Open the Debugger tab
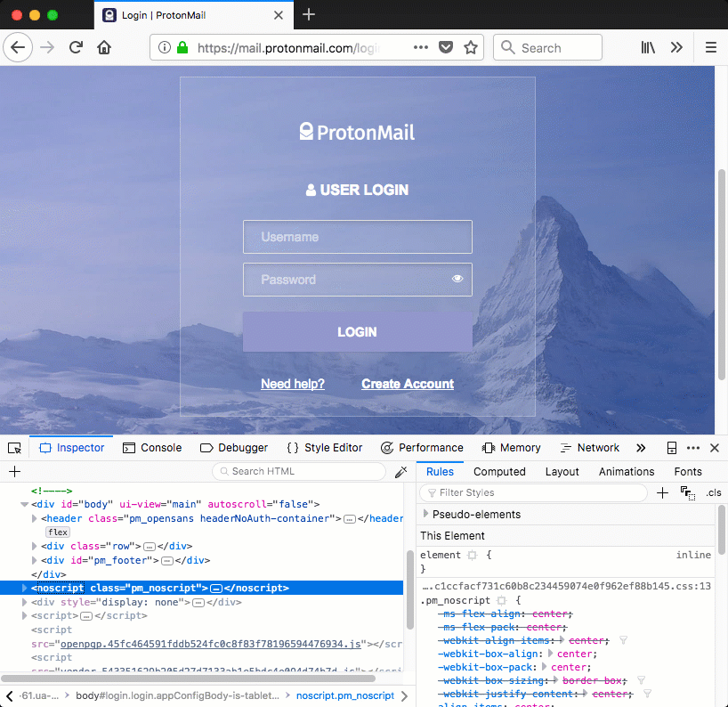728x707 pixels. 234,448
